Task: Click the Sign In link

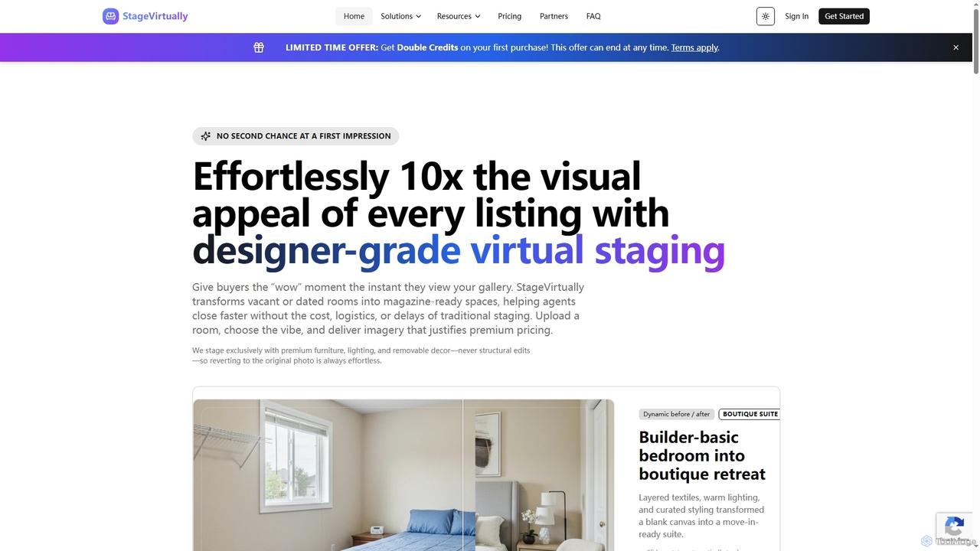Action: pyautogui.click(x=796, y=16)
